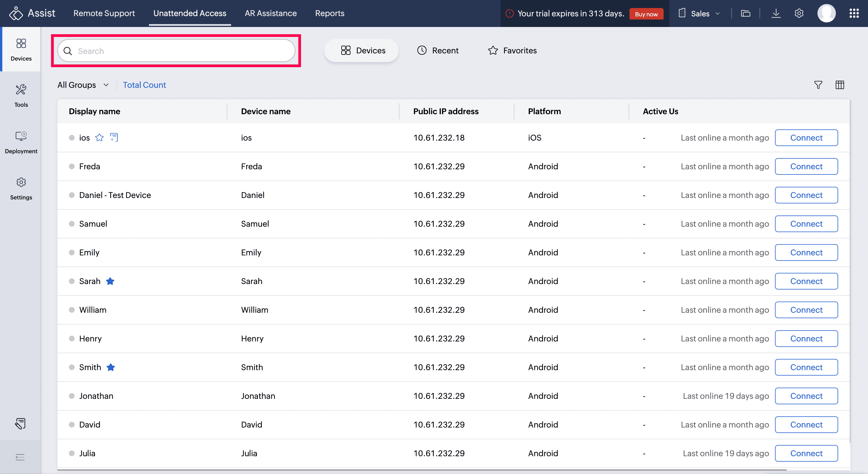Switch to the Remote Support tab

pos(104,13)
